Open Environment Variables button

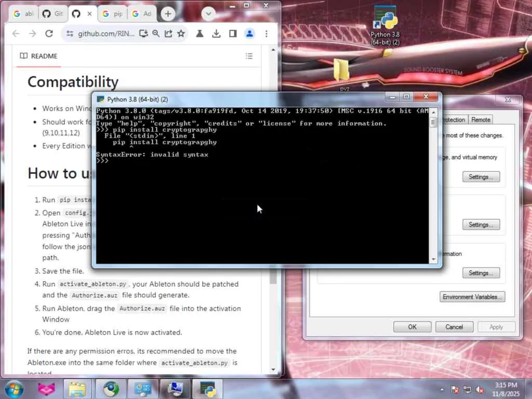click(x=472, y=297)
